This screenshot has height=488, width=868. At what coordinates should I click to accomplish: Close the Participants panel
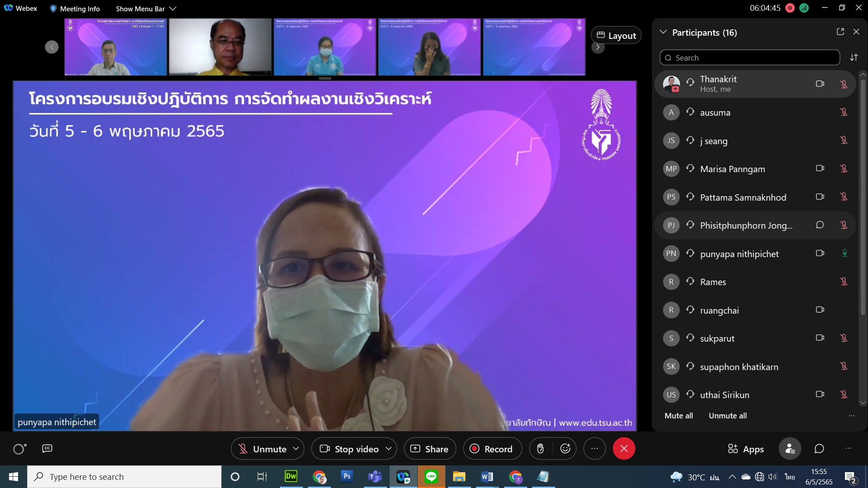pos(856,32)
